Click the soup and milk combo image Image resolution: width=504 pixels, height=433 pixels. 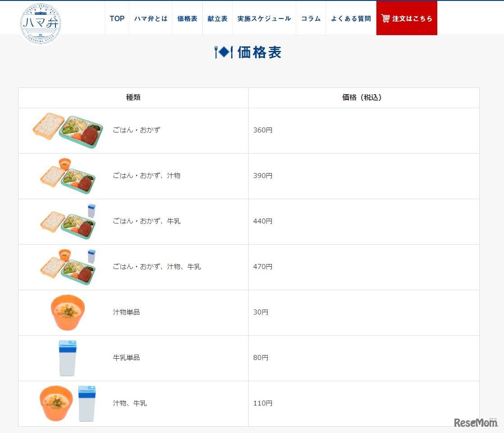(x=68, y=404)
